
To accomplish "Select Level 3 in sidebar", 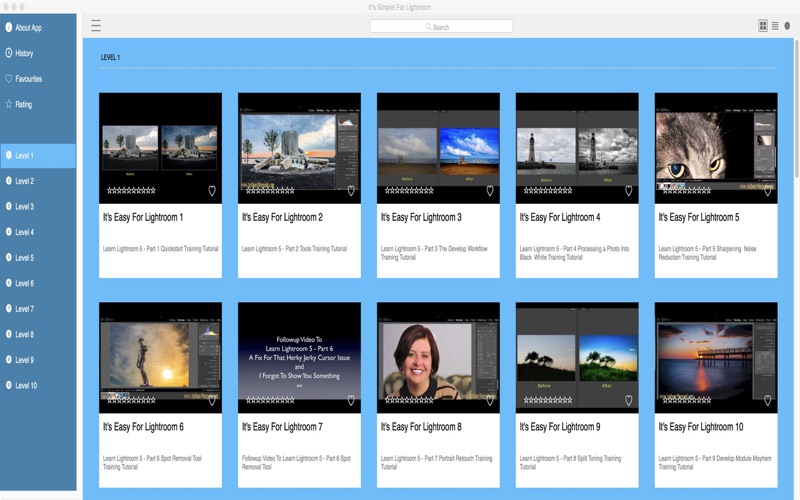I will 38,207.
